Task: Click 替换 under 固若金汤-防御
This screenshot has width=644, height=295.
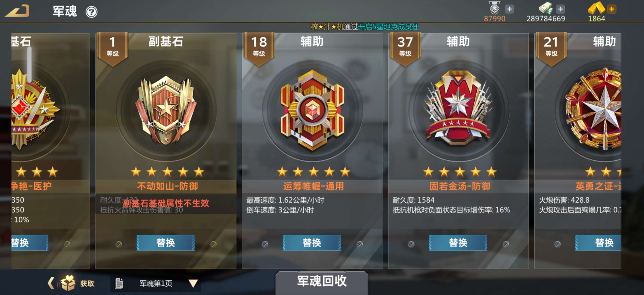Action: click(x=458, y=243)
